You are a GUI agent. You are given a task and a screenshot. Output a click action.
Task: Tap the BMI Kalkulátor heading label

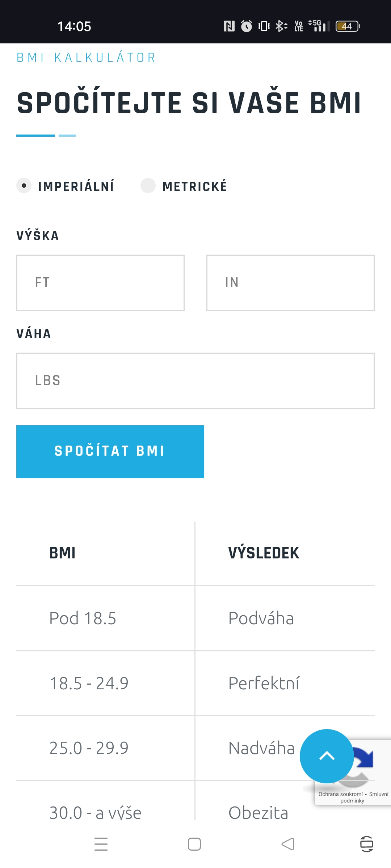coord(87,58)
